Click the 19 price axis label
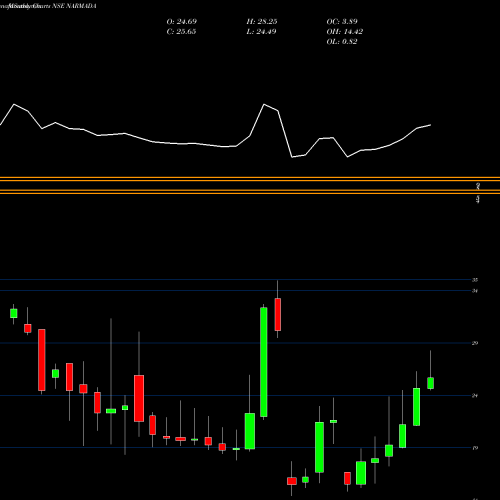This screenshot has height=500, width=500. click(x=475, y=448)
